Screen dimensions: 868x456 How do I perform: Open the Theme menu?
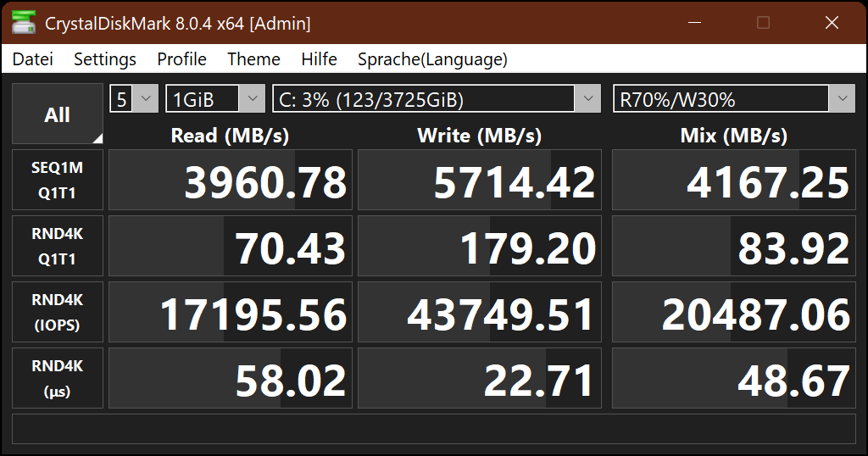pos(253,59)
